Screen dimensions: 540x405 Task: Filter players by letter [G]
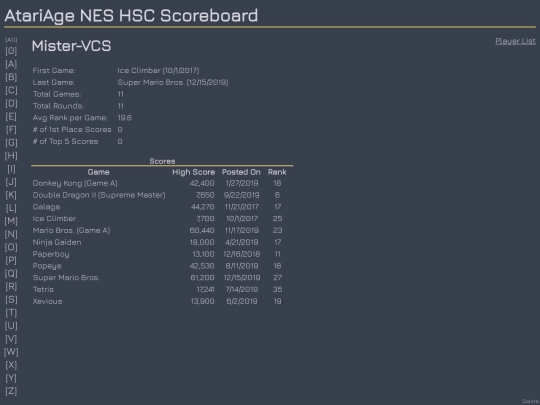coord(11,143)
